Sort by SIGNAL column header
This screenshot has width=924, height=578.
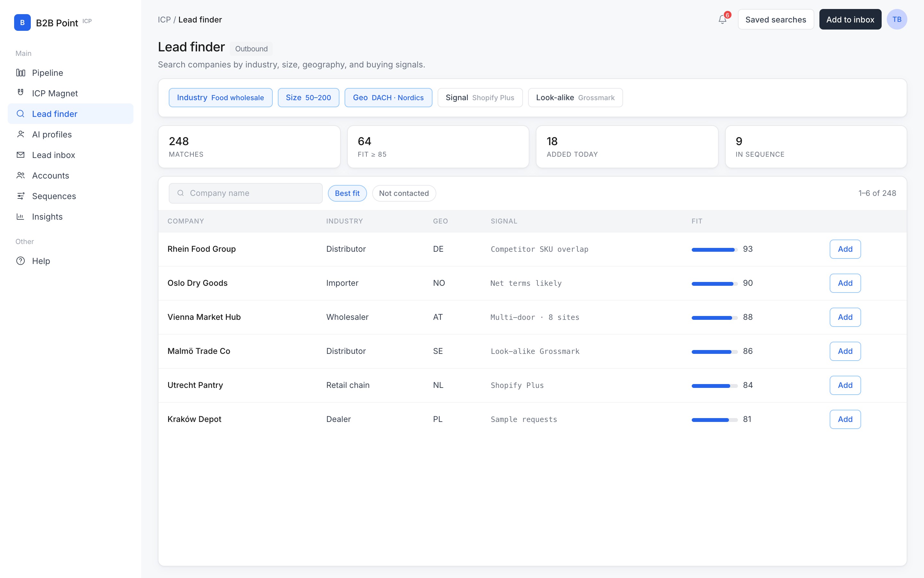(504, 221)
